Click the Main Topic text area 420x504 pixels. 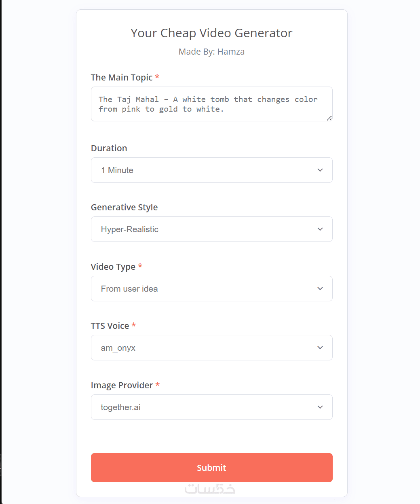[x=211, y=104]
